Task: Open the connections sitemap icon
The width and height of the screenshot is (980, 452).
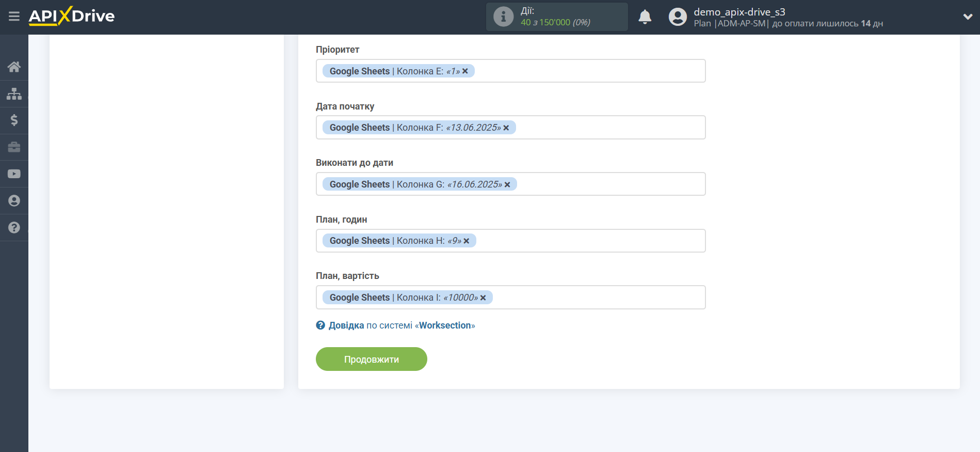Action: (x=14, y=93)
